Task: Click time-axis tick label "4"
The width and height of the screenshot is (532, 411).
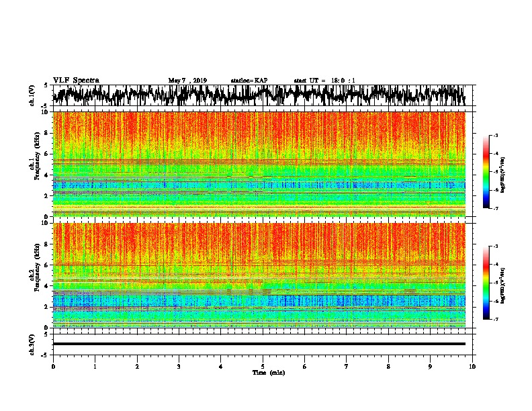Action: pos(221,367)
